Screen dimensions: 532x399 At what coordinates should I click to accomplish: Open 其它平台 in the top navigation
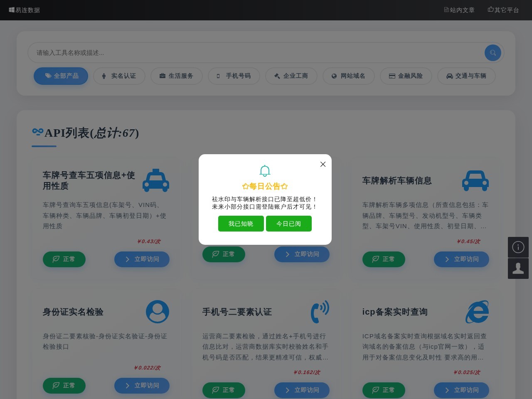coord(503,10)
